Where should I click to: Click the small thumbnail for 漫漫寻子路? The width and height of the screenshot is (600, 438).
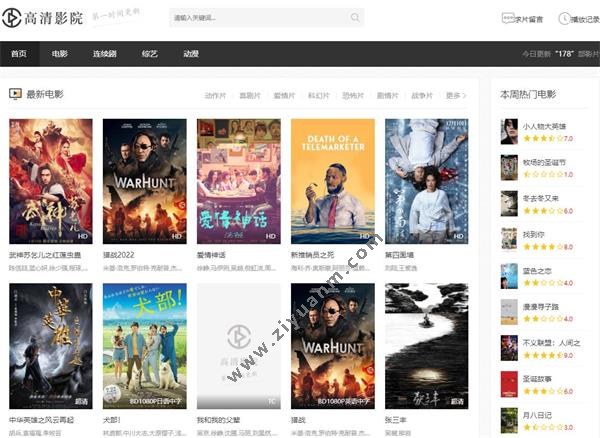click(x=509, y=312)
